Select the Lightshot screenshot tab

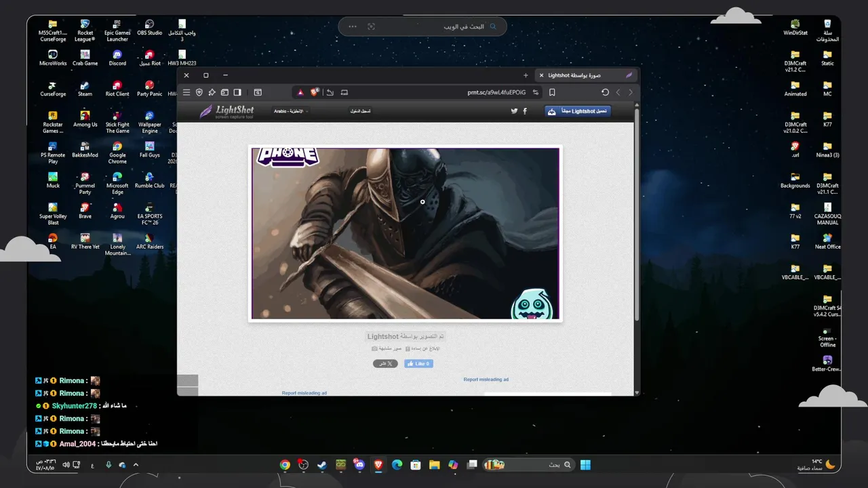(587, 75)
